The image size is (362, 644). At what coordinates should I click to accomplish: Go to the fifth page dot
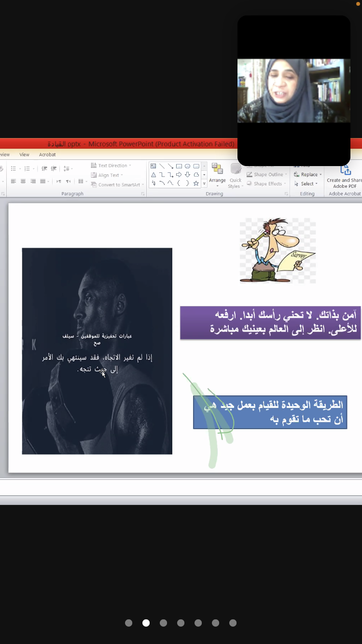coord(198,623)
